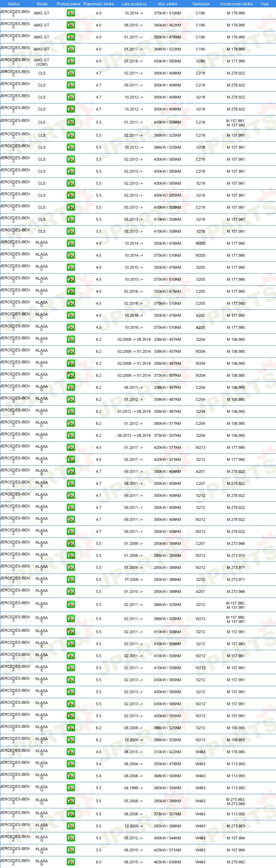Click the S213 body cell
This screenshot has height=868, width=276.
point(200,459)
